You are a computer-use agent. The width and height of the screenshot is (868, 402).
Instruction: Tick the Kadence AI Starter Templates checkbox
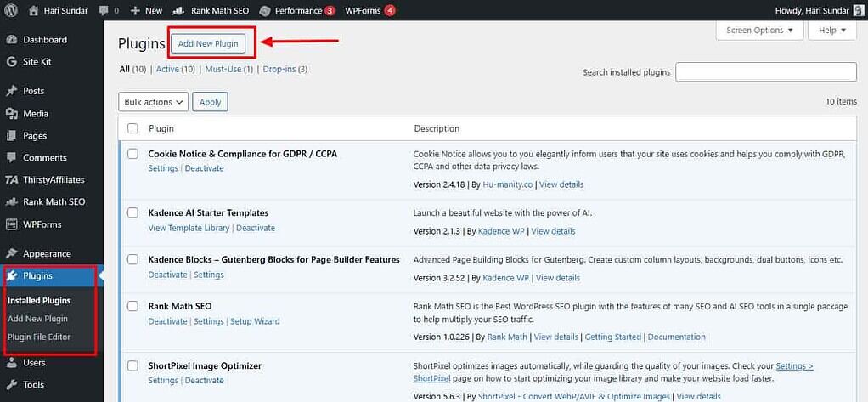click(132, 212)
